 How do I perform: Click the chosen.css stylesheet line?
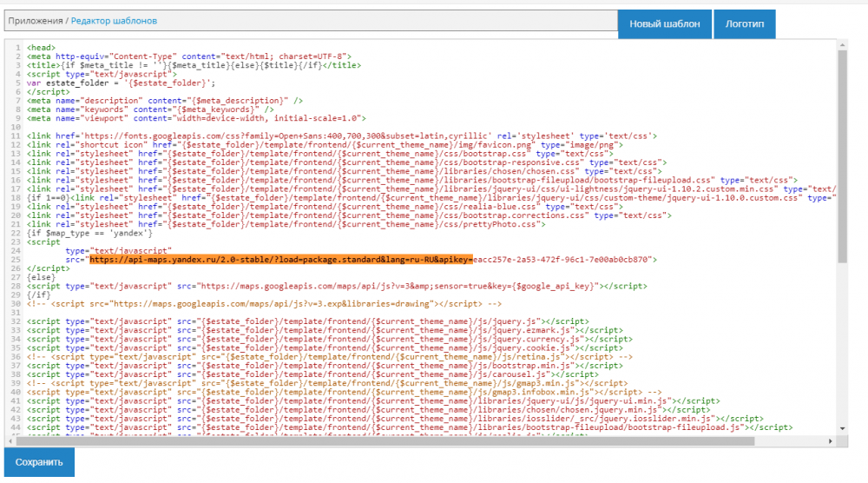click(x=345, y=172)
